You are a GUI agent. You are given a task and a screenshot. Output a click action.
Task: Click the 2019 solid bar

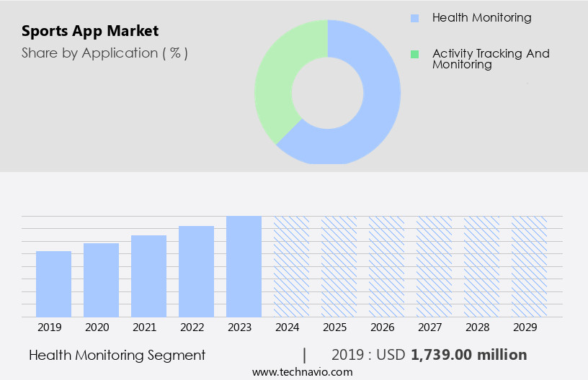coord(53,284)
